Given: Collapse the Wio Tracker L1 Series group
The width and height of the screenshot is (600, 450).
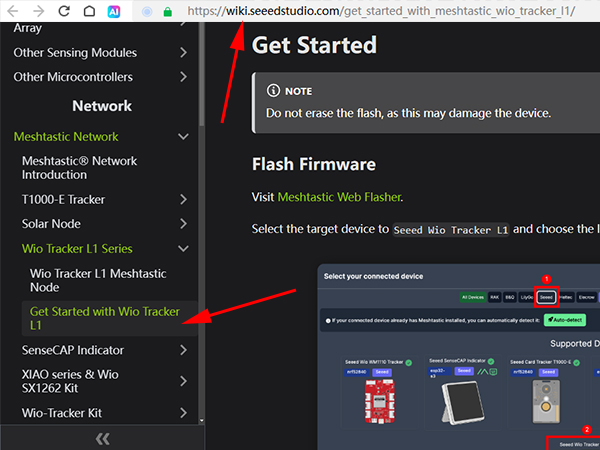Looking at the screenshot, I should [183, 249].
